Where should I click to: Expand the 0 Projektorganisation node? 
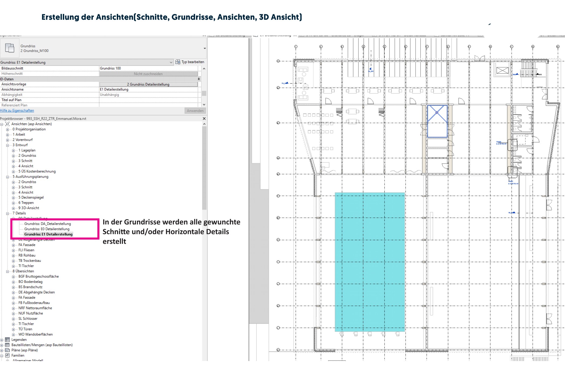point(8,129)
